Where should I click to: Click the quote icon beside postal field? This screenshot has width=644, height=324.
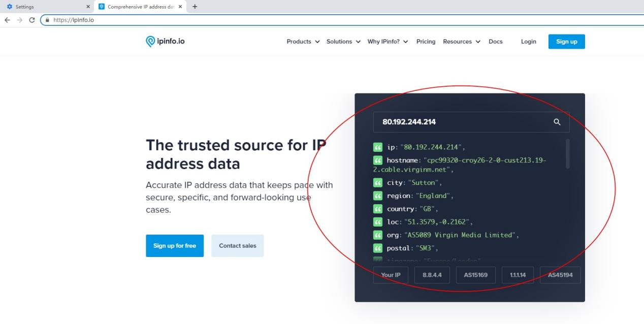point(377,248)
